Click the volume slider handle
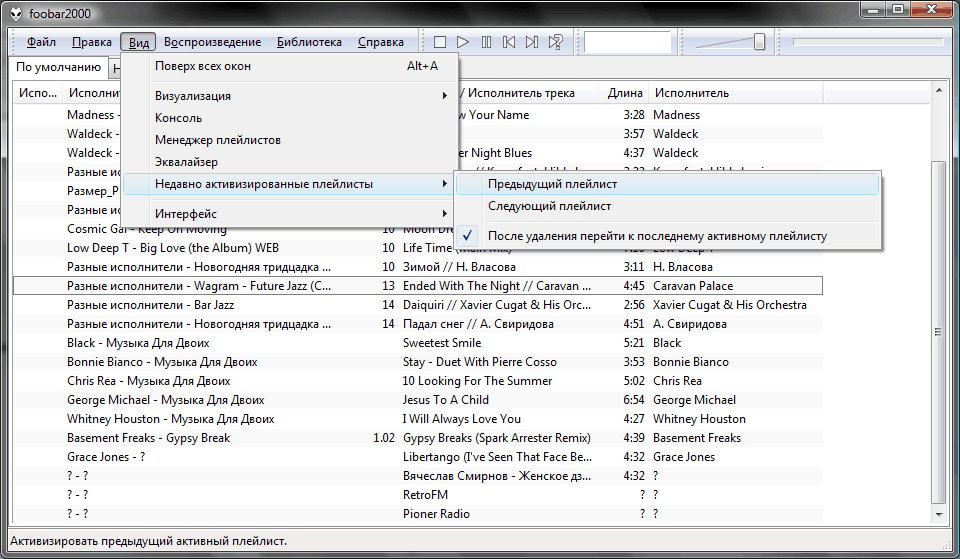The image size is (960, 559). 759,42
